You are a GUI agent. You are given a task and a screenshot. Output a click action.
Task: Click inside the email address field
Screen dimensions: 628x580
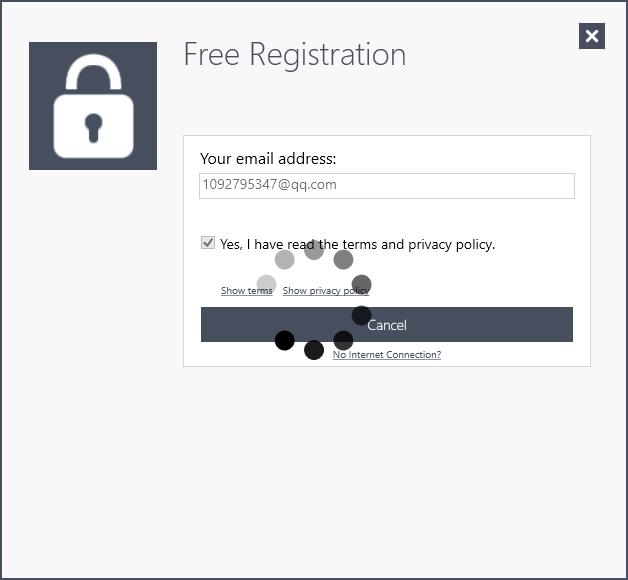tap(387, 186)
